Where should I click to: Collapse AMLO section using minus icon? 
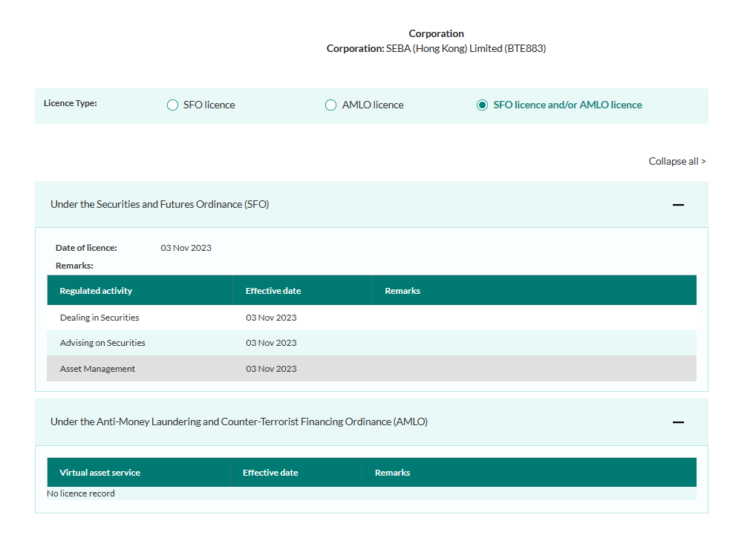pos(677,422)
